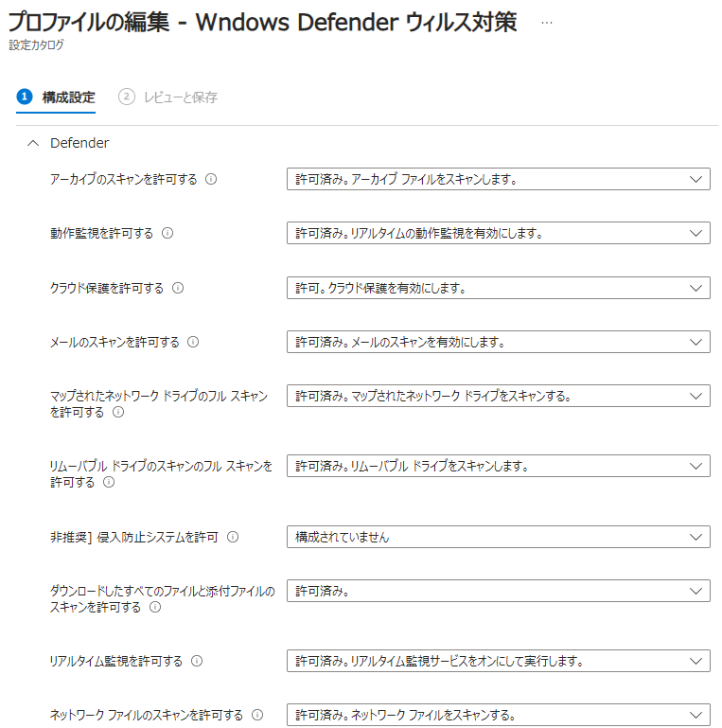Switch to the レビューと保存 step
Viewport: 722px width, 728px height.
point(168,98)
